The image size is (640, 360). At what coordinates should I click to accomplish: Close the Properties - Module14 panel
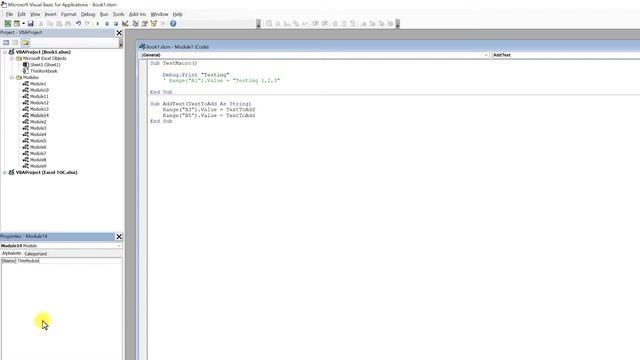(x=119, y=236)
